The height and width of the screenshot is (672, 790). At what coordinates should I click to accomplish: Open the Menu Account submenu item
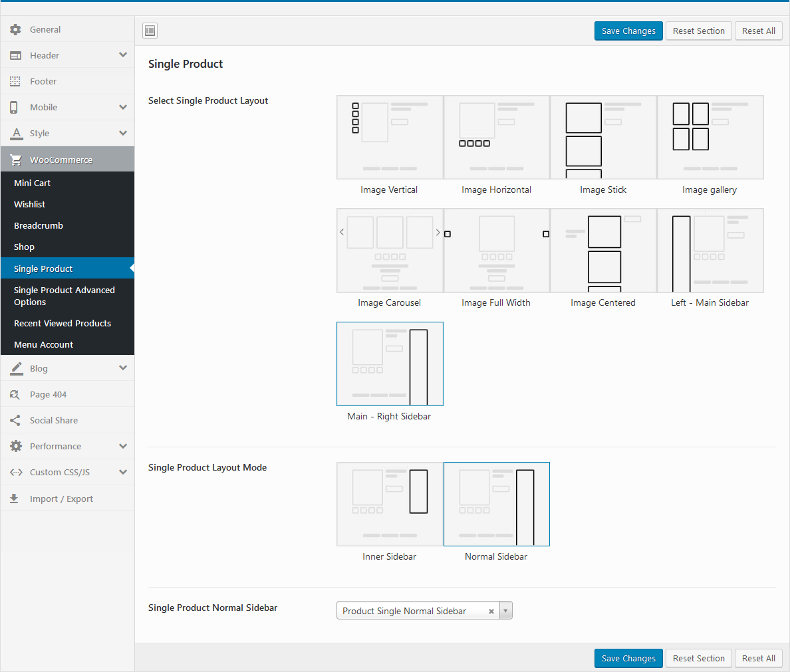click(x=68, y=344)
